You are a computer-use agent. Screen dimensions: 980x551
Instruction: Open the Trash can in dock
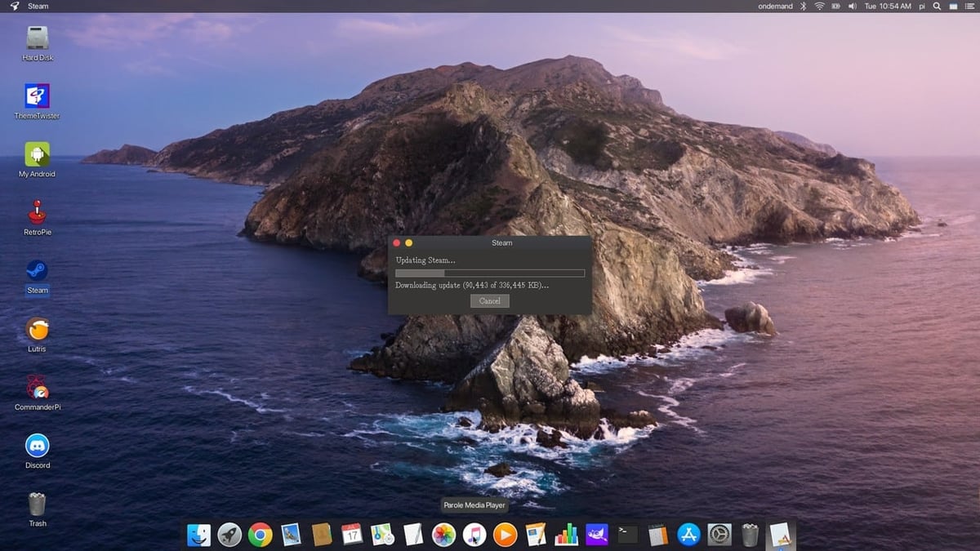pyautogui.click(x=750, y=535)
